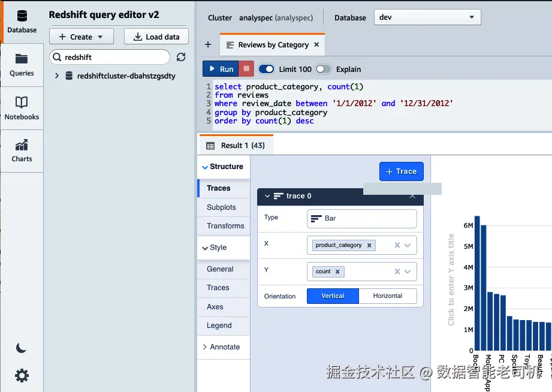The width and height of the screenshot is (552, 392).
Task: Click the Run button
Action: 221,69
